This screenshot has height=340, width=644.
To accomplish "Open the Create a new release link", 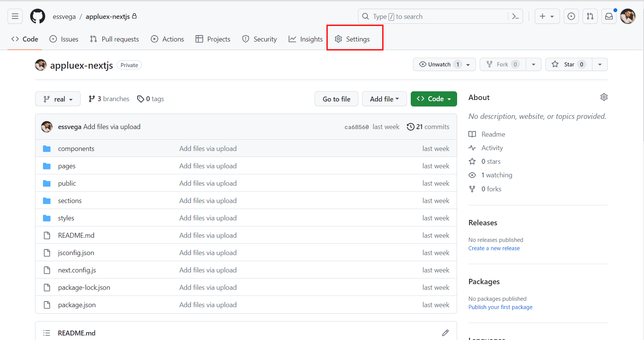I will click(494, 248).
